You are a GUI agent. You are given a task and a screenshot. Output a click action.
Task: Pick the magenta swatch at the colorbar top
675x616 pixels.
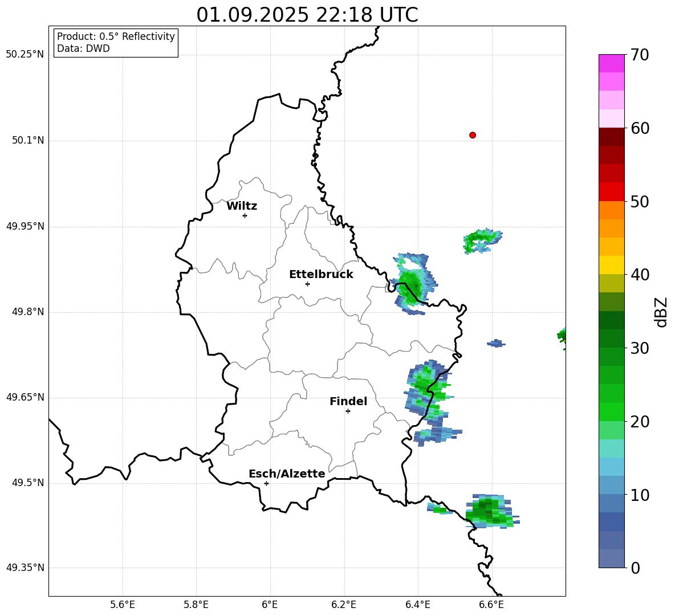click(x=611, y=64)
